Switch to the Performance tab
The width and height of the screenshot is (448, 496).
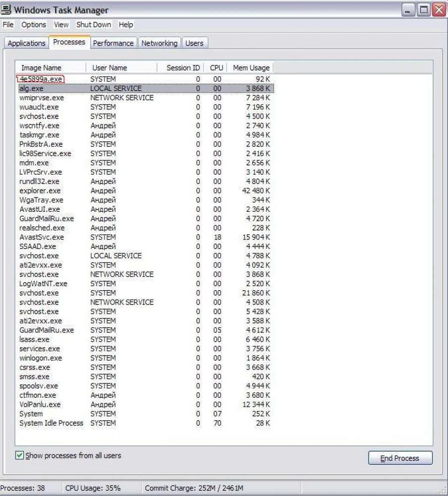click(x=113, y=43)
